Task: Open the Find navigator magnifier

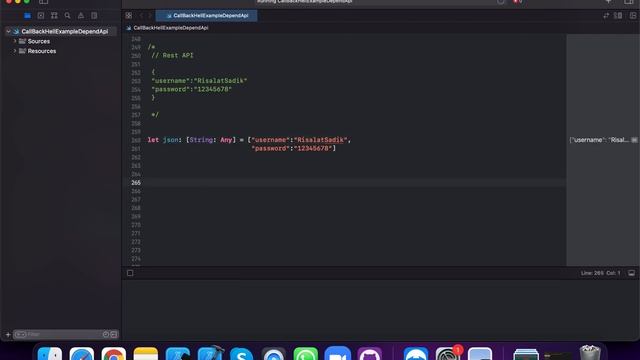Action: pos(68,16)
